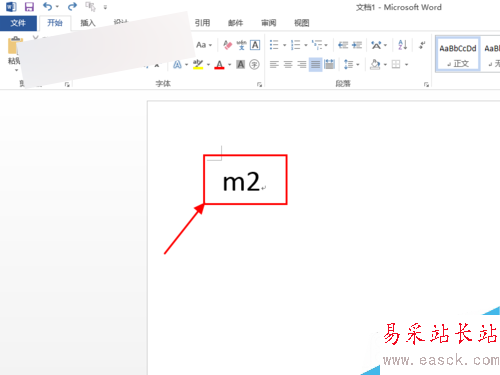The height and width of the screenshot is (375, 500).
Task: Center the paragraph text
Action: (288, 64)
